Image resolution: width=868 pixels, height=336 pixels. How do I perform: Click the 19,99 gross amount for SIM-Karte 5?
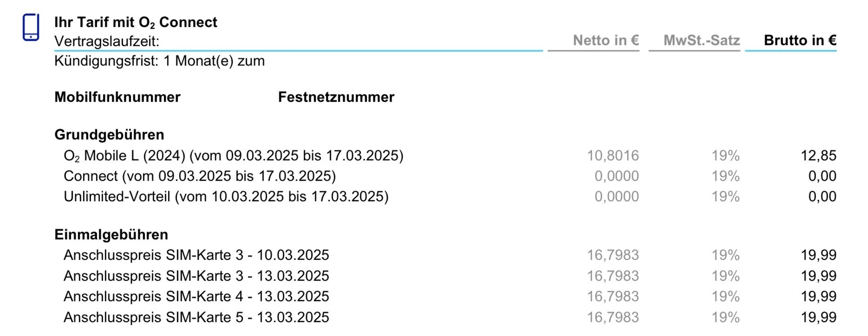(818, 317)
